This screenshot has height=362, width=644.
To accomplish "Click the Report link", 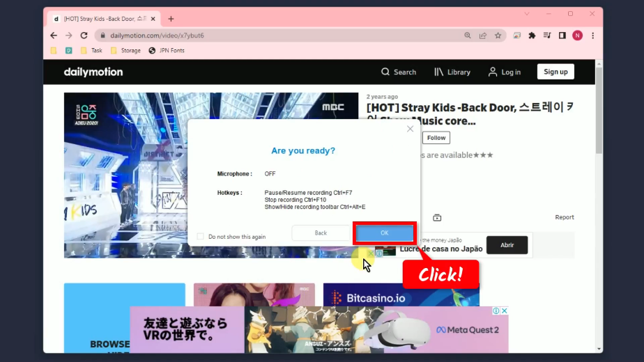I will tap(565, 217).
